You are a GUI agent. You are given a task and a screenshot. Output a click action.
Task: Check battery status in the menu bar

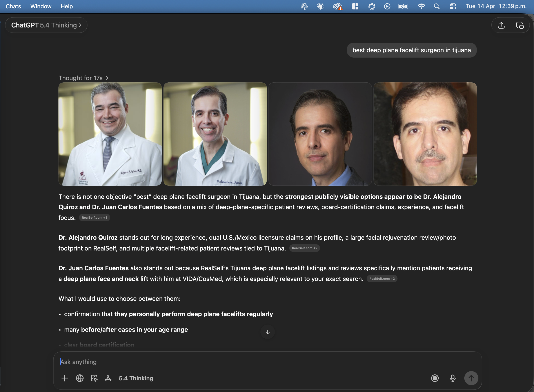pos(403,6)
